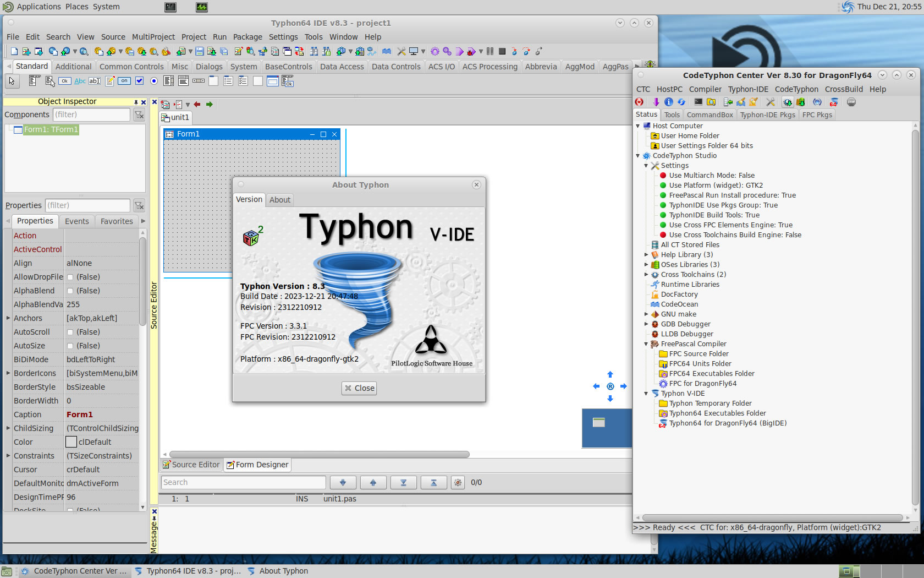Click the terminal icon in CodeTyphon Center toolbar
Screen dimensions: 924x578
click(698, 102)
